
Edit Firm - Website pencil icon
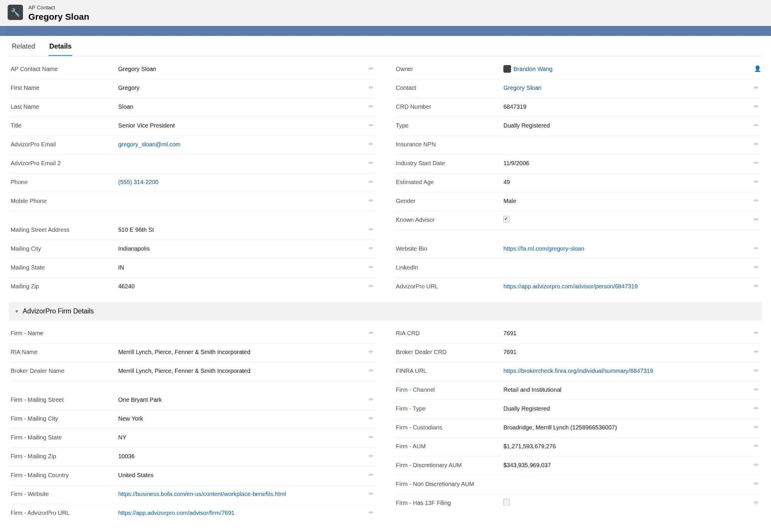(371, 494)
